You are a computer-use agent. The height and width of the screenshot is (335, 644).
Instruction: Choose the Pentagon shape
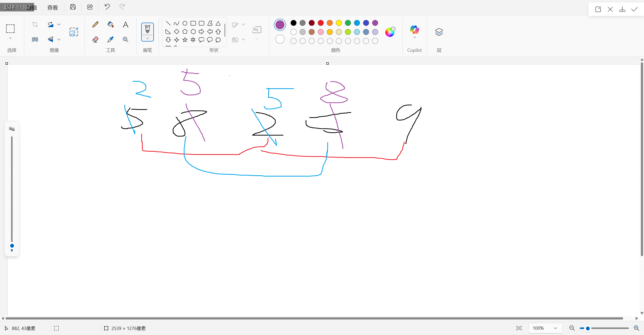click(185, 32)
